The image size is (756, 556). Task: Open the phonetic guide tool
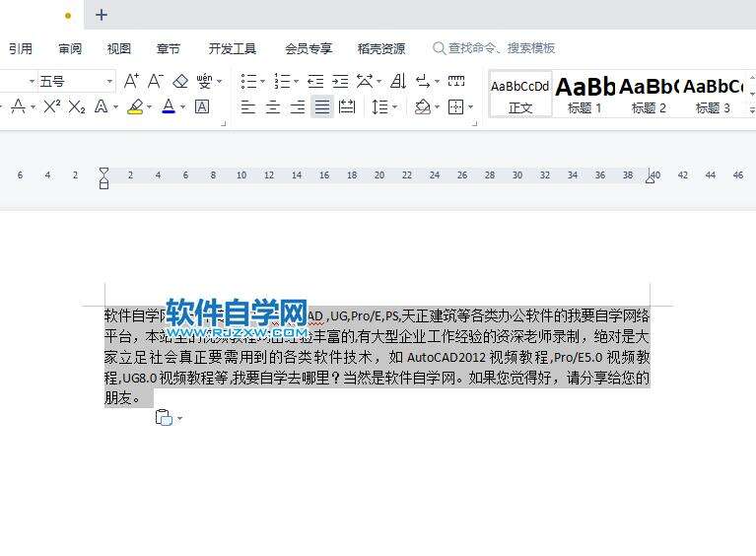pos(204,81)
